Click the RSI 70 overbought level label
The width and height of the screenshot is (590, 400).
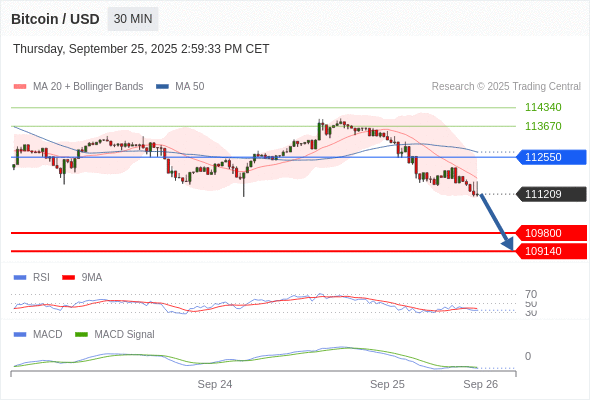tap(531, 294)
